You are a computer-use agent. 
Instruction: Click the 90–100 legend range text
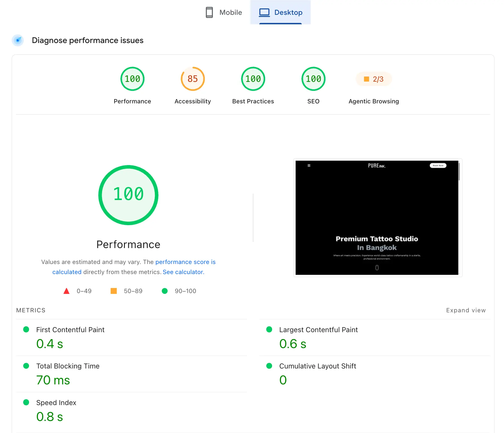tap(186, 291)
